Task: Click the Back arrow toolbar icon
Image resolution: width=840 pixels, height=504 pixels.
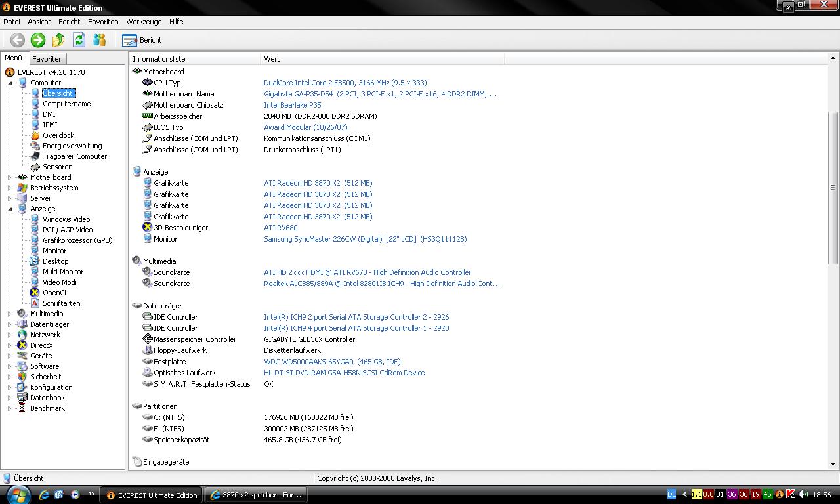Action: (x=18, y=40)
